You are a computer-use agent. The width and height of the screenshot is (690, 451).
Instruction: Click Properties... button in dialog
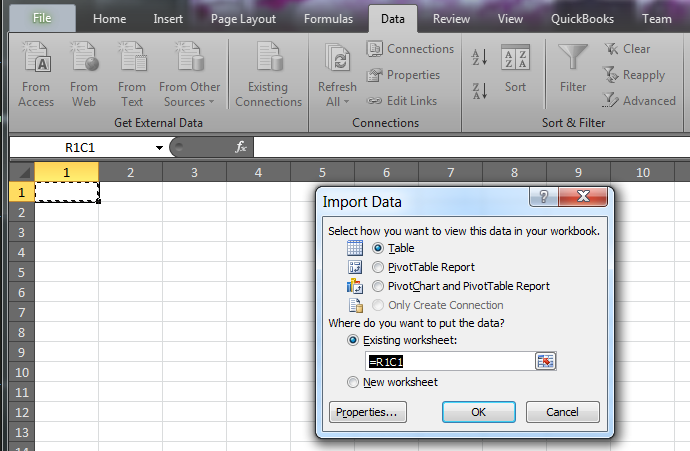367,412
